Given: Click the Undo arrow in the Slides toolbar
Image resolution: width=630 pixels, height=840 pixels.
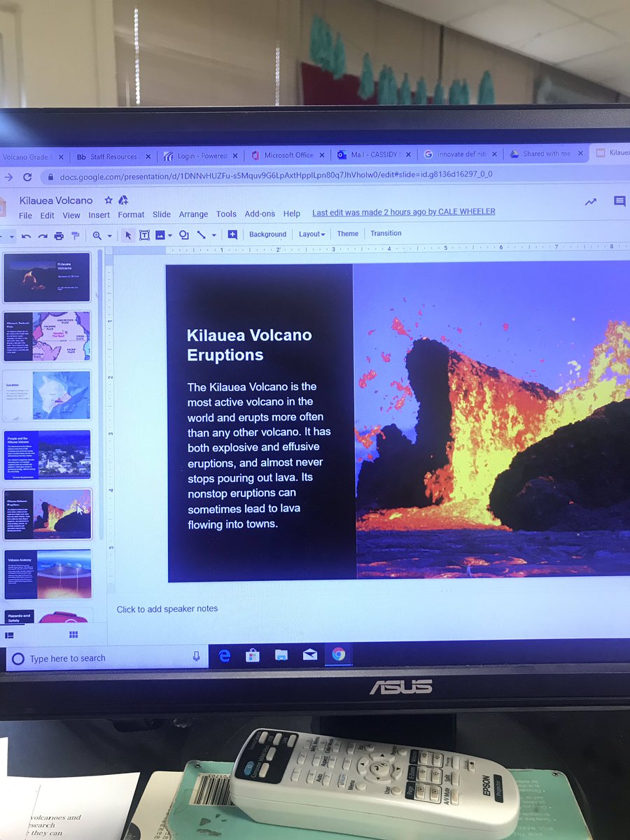Looking at the screenshot, I should pos(26,236).
